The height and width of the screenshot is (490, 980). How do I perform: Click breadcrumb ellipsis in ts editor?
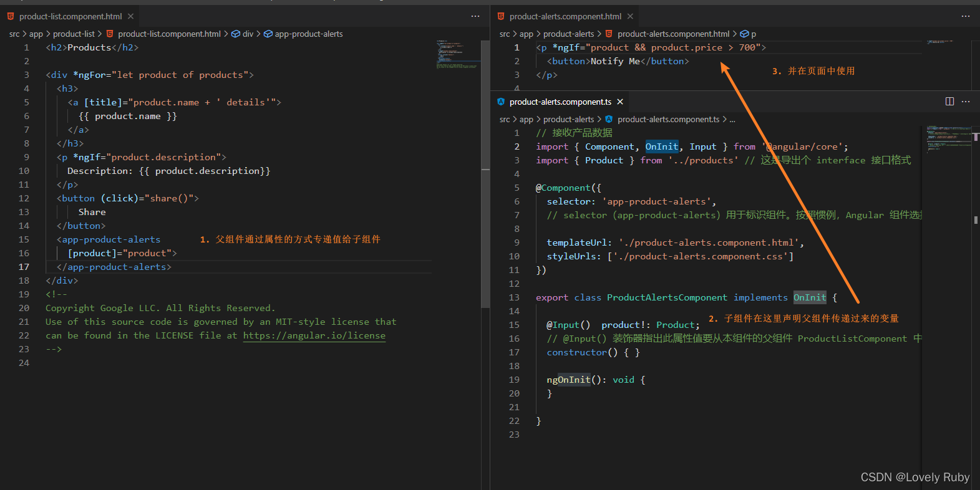point(732,119)
